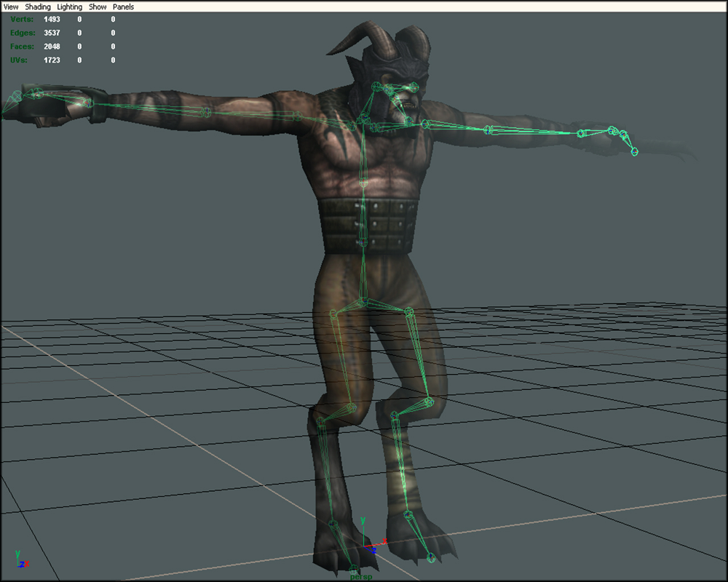This screenshot has height=582, width=728.
Task: Click the Faces count label in HUD
Action: (x=21, y=47)
